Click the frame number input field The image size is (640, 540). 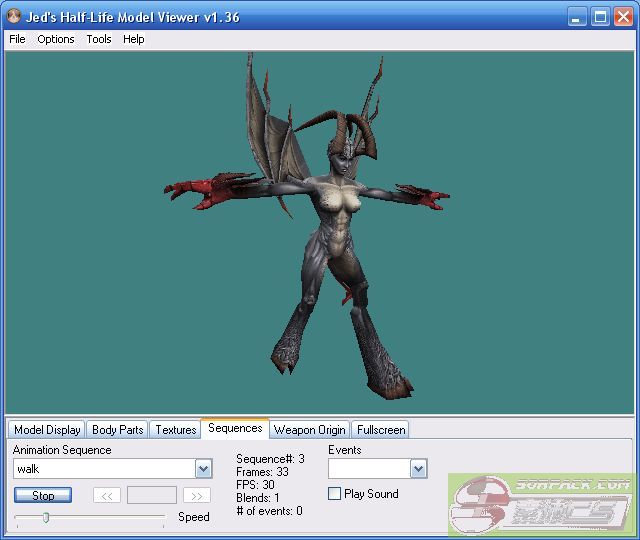(152, 496)
